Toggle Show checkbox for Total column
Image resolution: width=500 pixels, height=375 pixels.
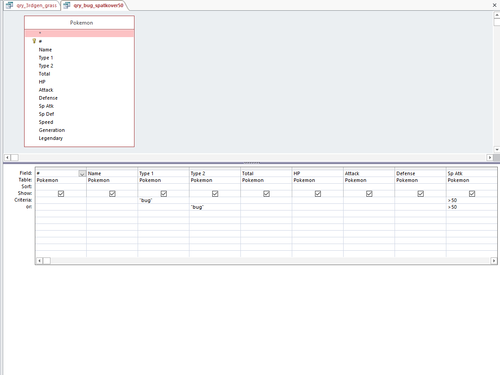pyautogui.click(x=266, y=194)
